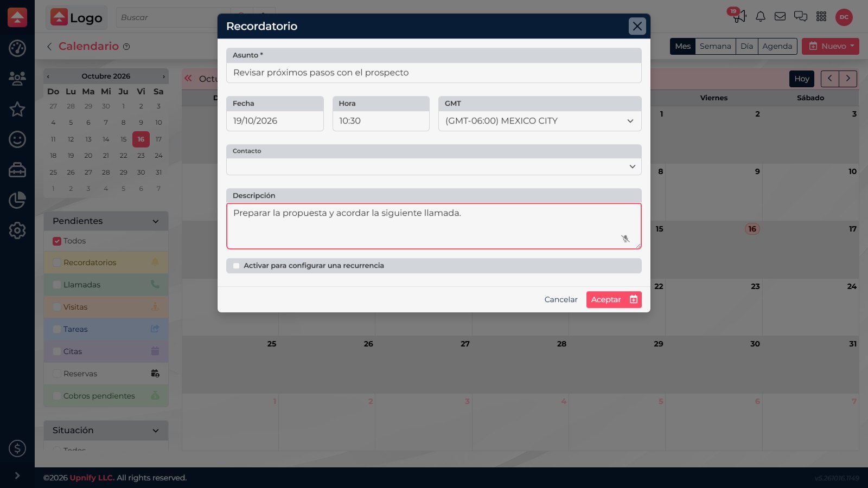Open the notifications bell icon
This screenshot has height=488, width=868.
click(761, 16)
